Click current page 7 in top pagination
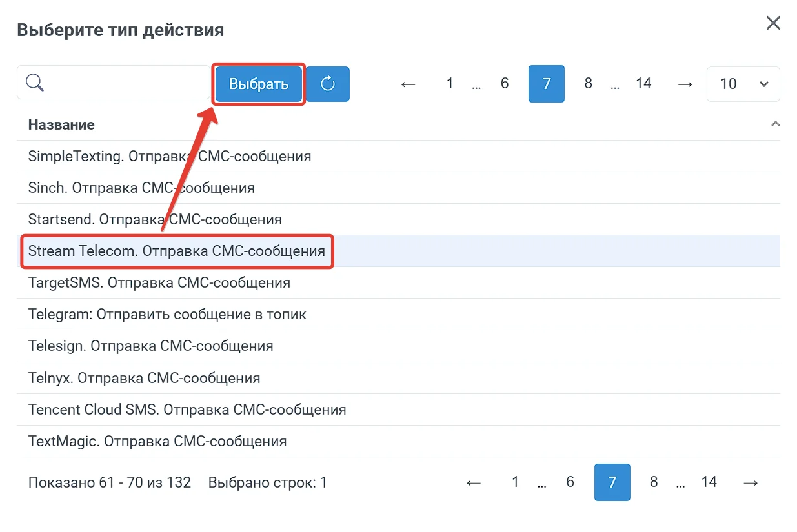The height and width of the screenshot is (532, 797). (547, 84)
